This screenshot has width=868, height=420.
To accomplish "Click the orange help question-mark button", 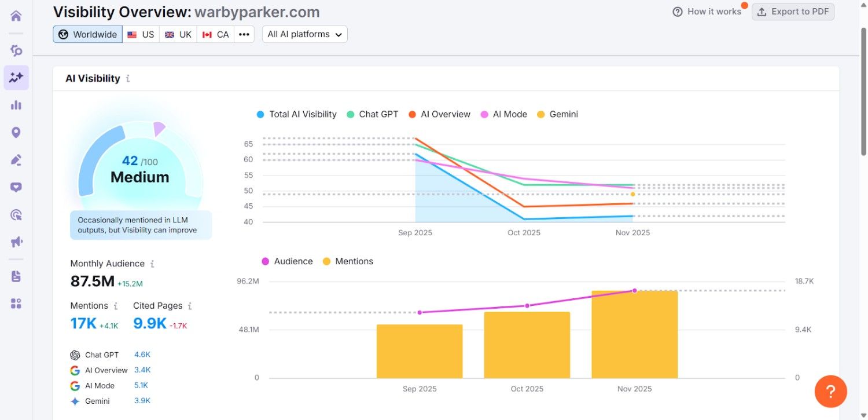I will (x=830, y=392).
